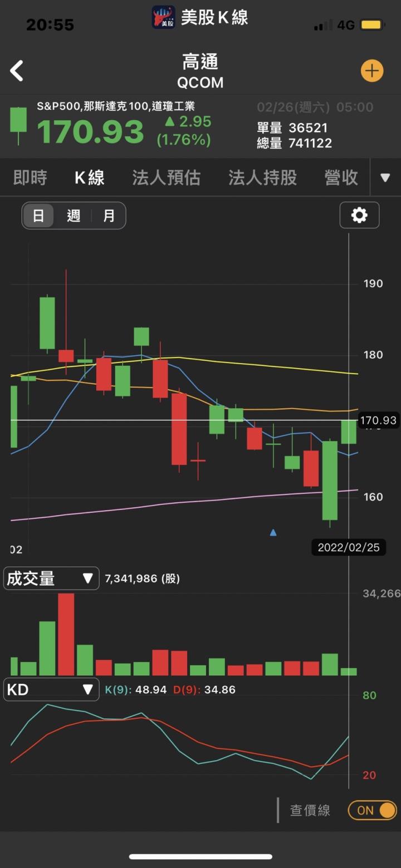401x868 pixels.
Task: Tap the battery icon in status bar
Action: pyautogui.click(x=370, y=25)
